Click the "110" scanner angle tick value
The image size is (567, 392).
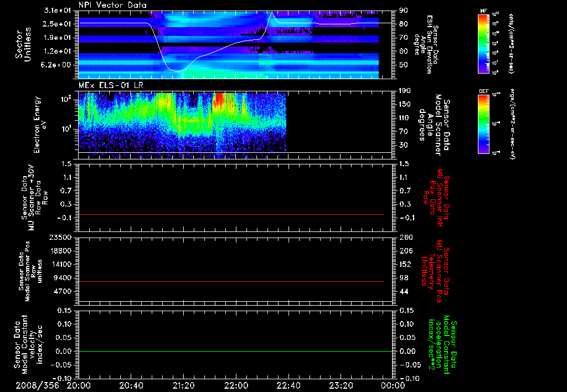[406, 118]
